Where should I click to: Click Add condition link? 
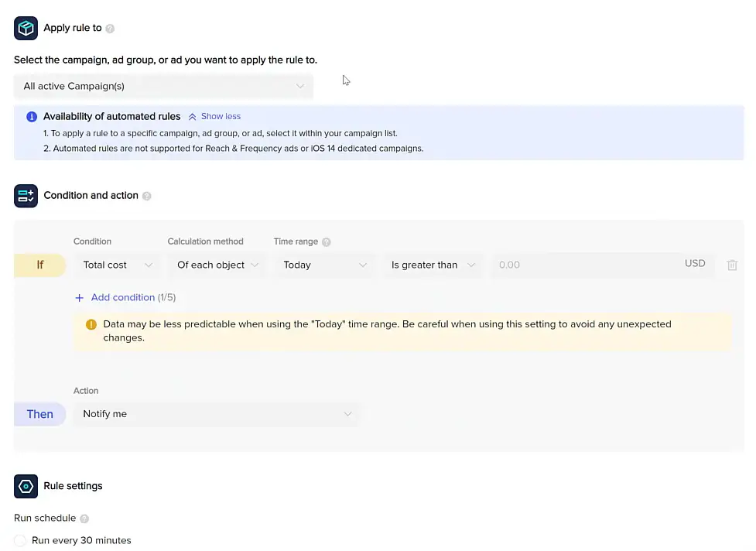point(123,297)
